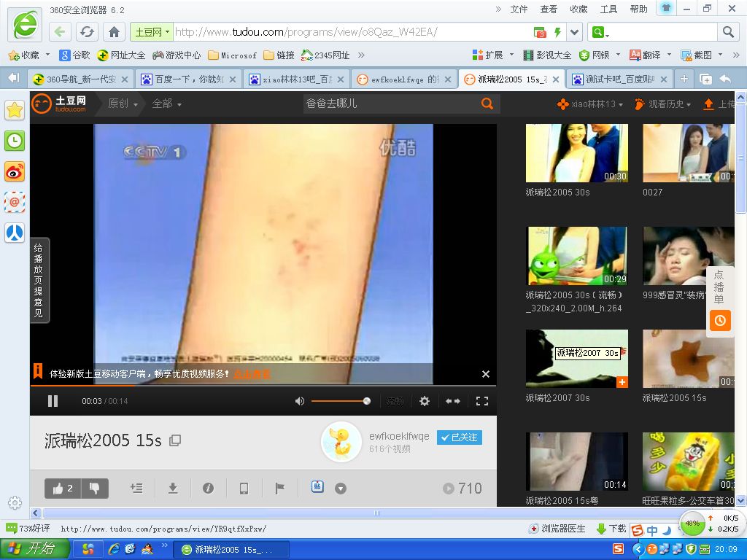Expand the 原创 dropdown
Viewport: 747px width, 560px height.
123,104
